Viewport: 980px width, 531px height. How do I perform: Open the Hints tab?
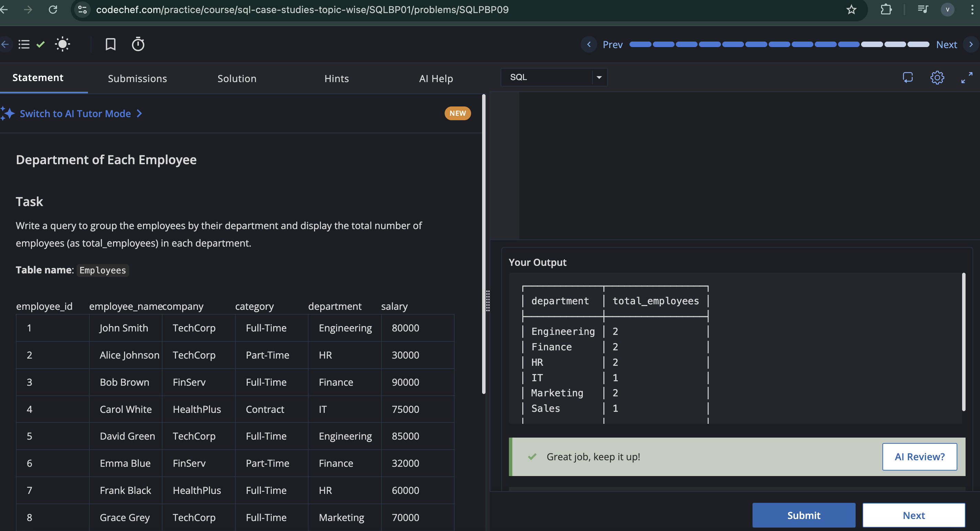[336, 79]
